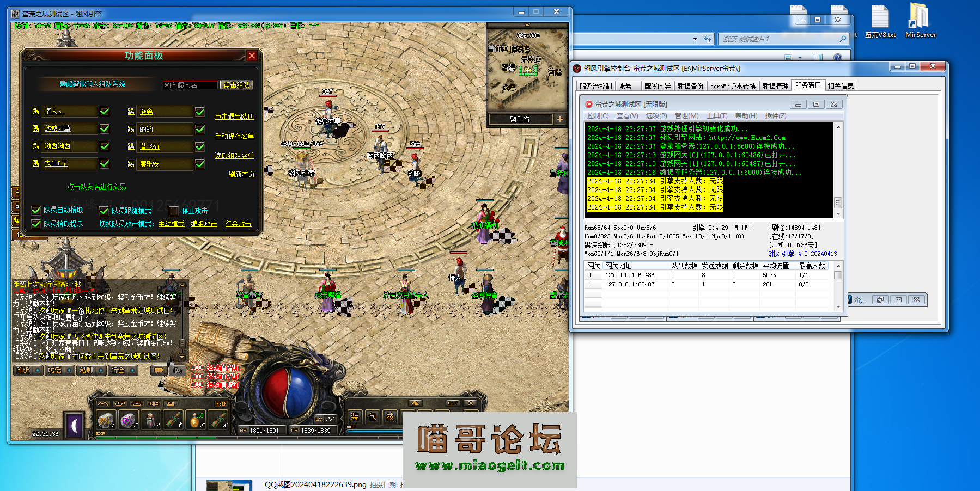Open the address bar dropdown arrow in Explorer
Screen dimensions: 980x491
click(695, 39)
